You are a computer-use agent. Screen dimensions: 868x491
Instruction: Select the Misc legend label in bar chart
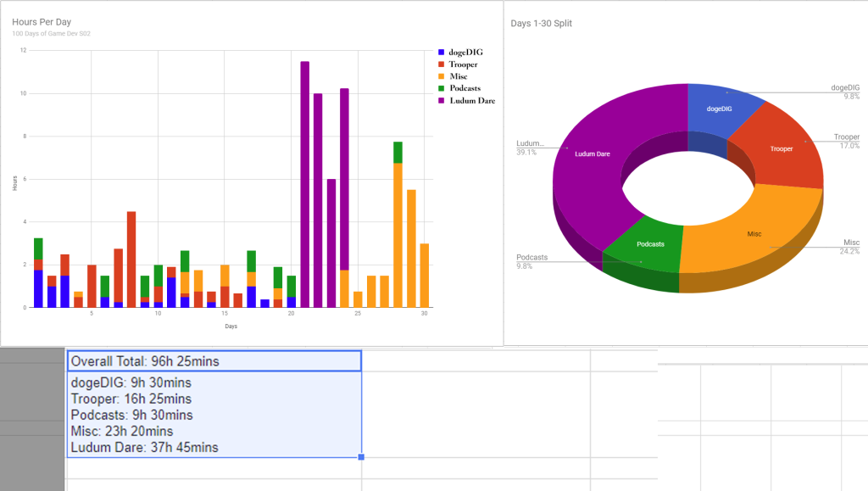458,77
